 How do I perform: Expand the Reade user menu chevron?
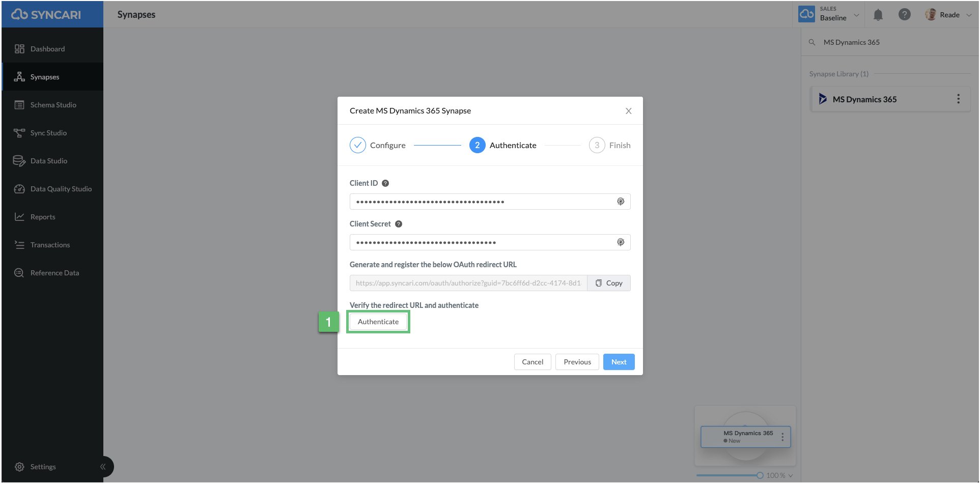click(x=969, y=15)
